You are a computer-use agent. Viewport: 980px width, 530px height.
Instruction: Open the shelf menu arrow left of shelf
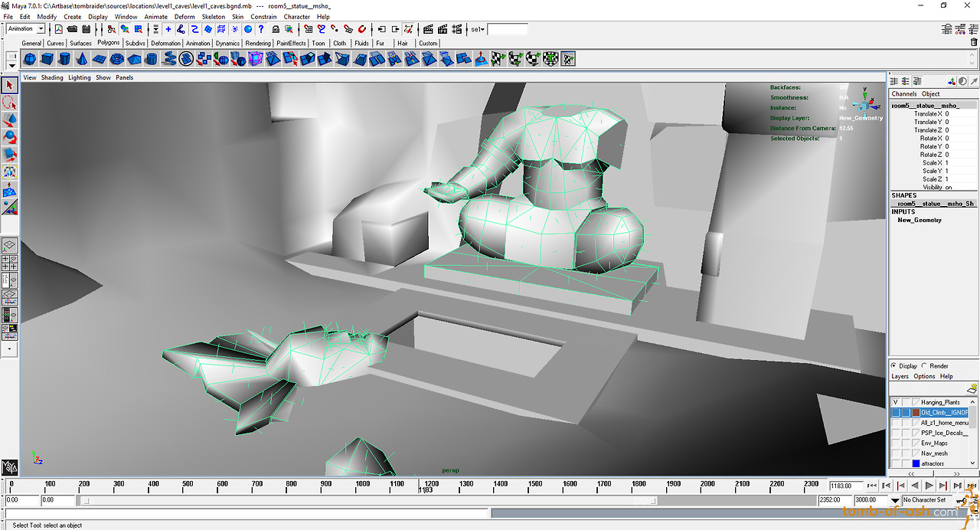click(12, 65)
